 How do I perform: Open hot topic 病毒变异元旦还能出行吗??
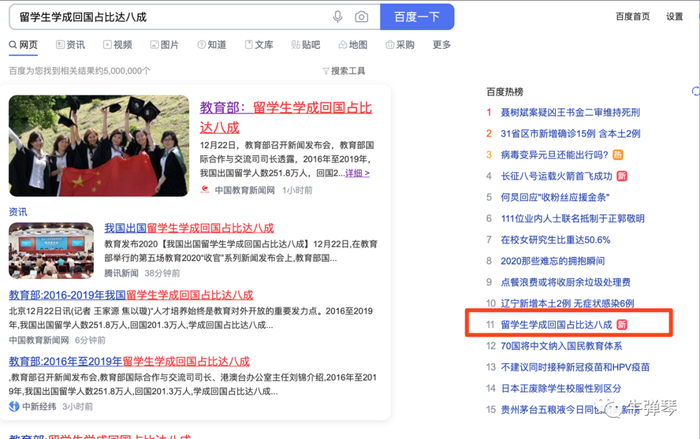point(554,155)
